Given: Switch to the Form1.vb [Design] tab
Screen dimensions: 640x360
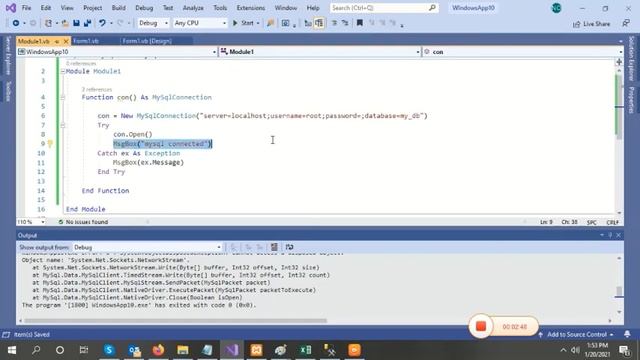Looking at the screenshot, I should click(147, 41).
